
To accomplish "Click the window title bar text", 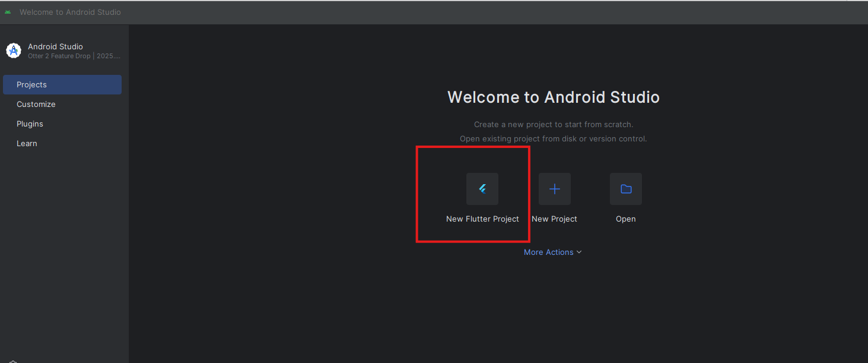I will point(70,12).
